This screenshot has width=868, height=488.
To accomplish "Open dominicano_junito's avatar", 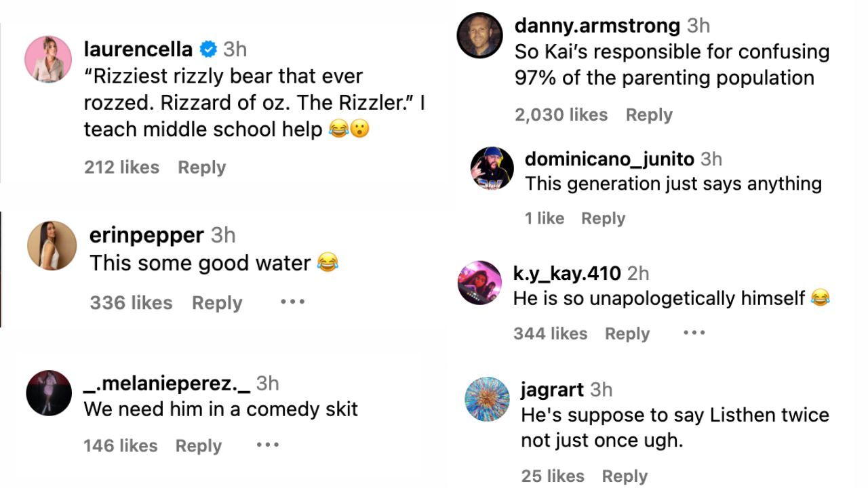I will [x=492, y=168].
